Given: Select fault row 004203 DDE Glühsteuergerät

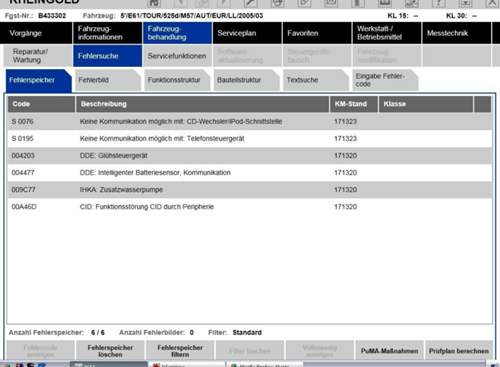Looking at the screenshot, I should coord(250,156).
